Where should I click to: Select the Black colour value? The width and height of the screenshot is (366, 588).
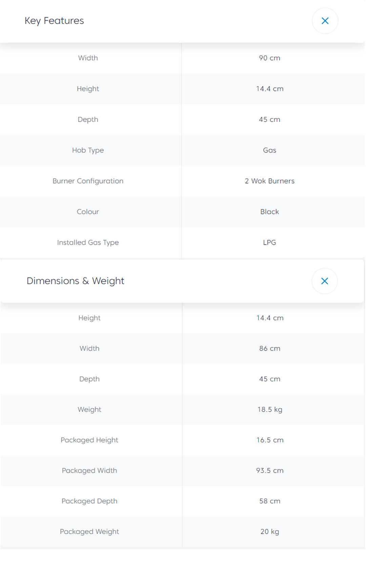(x=269, y=212)
